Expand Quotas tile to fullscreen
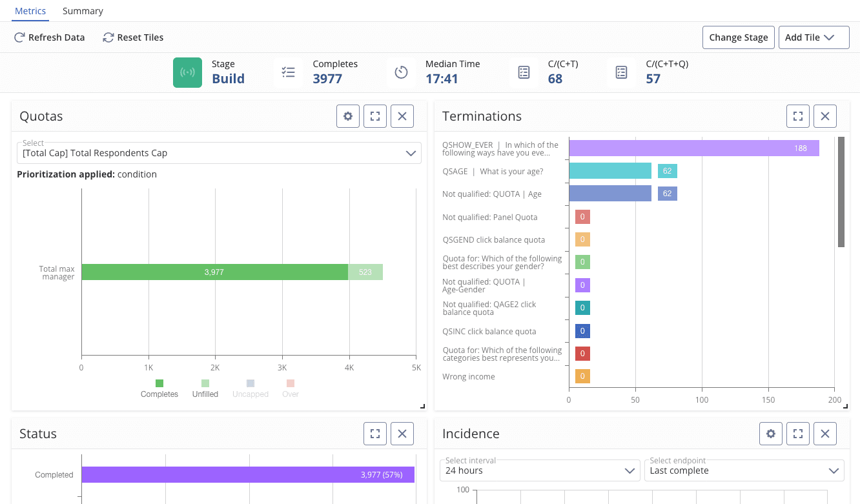This screenshot has height=504, width=860. [375, 116]
